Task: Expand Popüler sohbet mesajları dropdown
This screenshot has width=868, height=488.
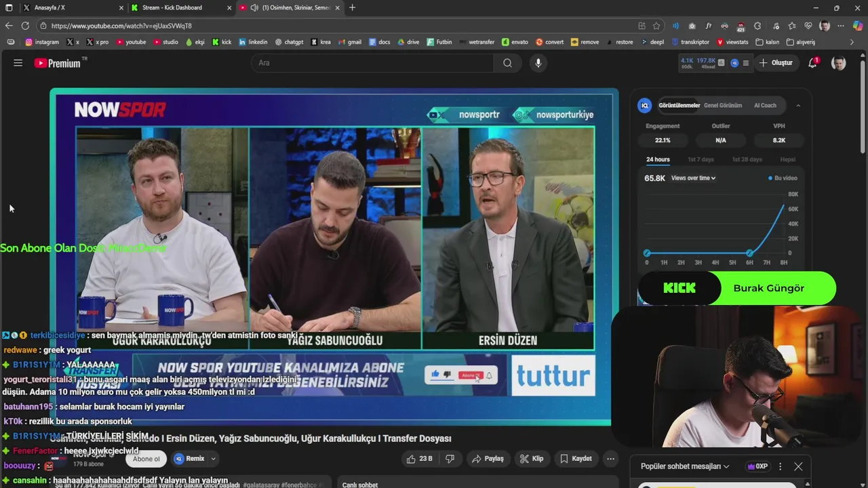Action: tap(685, 466)
